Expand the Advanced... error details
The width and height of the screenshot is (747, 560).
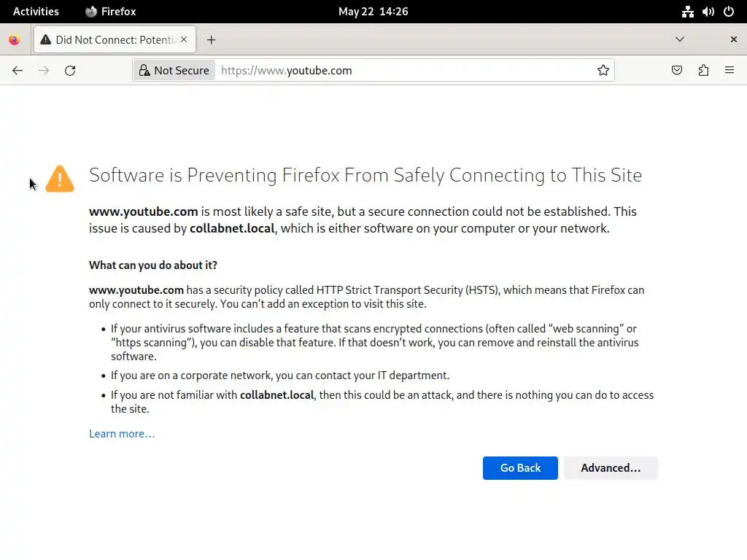point(611,468)
